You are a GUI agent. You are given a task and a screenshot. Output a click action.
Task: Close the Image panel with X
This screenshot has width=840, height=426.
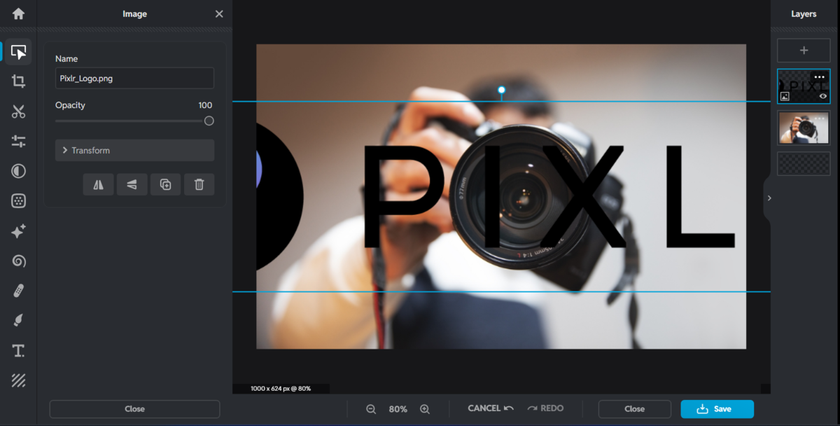[219, 14]
